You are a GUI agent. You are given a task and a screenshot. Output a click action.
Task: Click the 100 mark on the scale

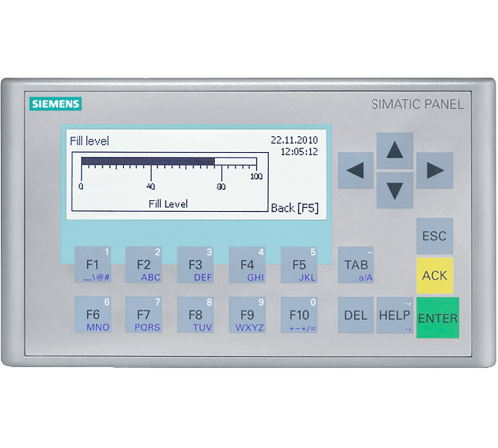256,176
